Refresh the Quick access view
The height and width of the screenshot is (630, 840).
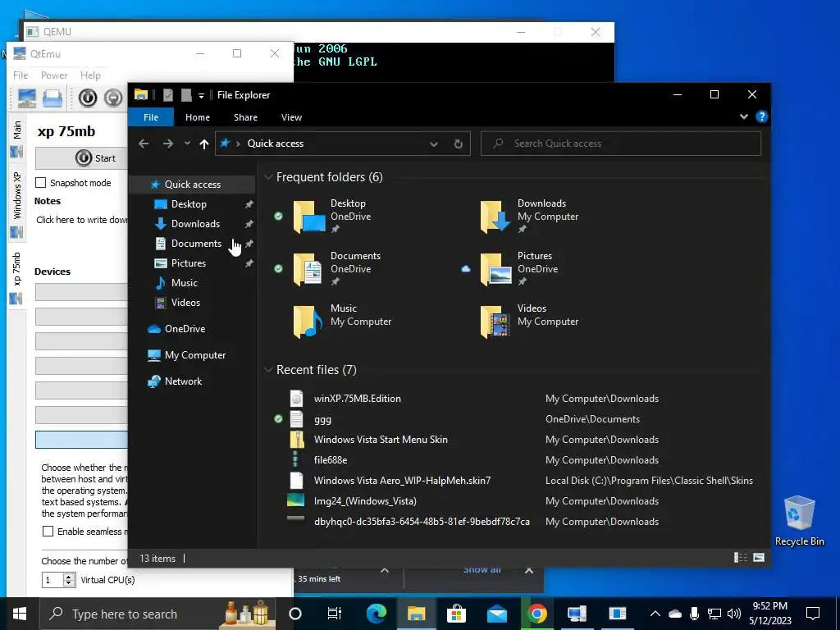(458, 144)
